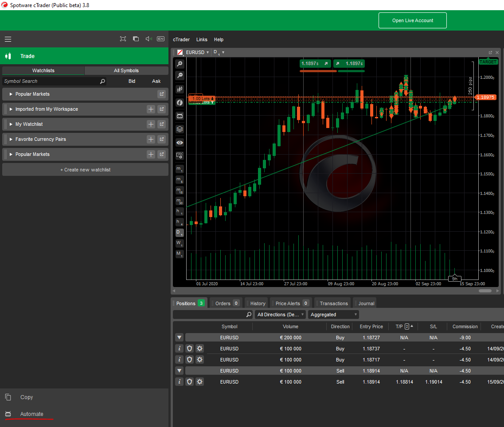Viewport: 504px width, 427px height.
Task: Create new watchlist
Action: click(x=85, y=170)
